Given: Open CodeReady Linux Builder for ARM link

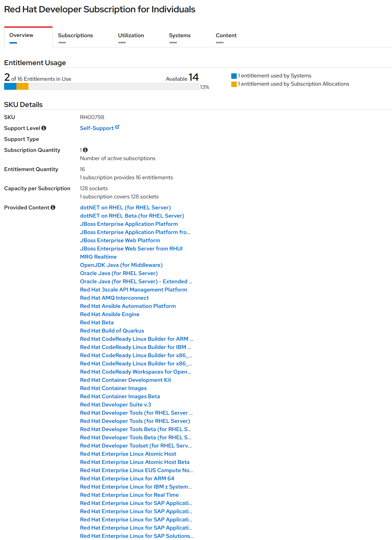Looking at the screenshot, I should click(x=137, y=339).
